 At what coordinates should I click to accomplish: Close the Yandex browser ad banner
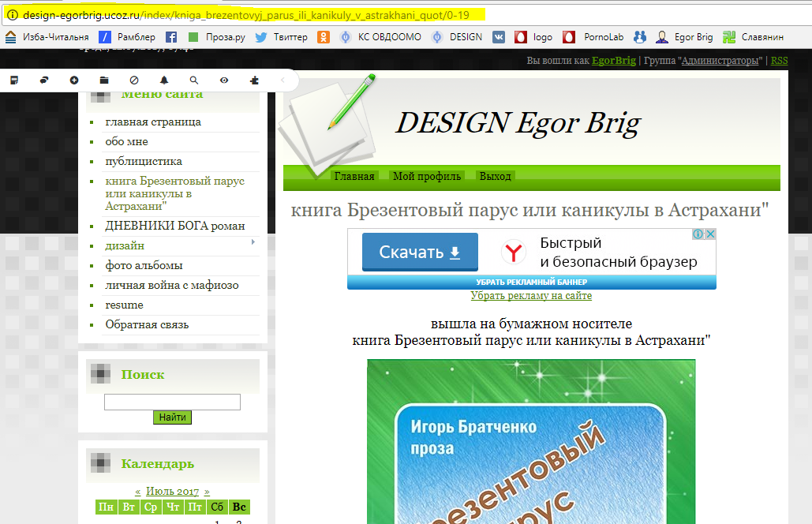point(710,234)
